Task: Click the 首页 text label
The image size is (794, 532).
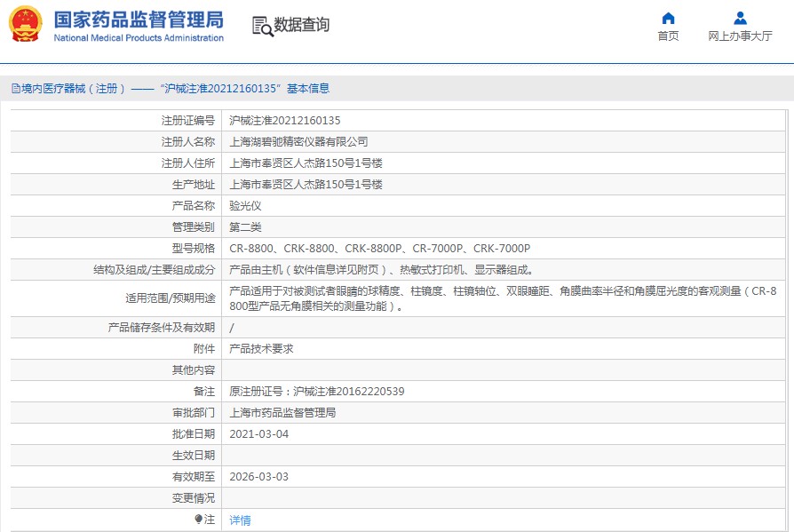Action: (668, 36)
